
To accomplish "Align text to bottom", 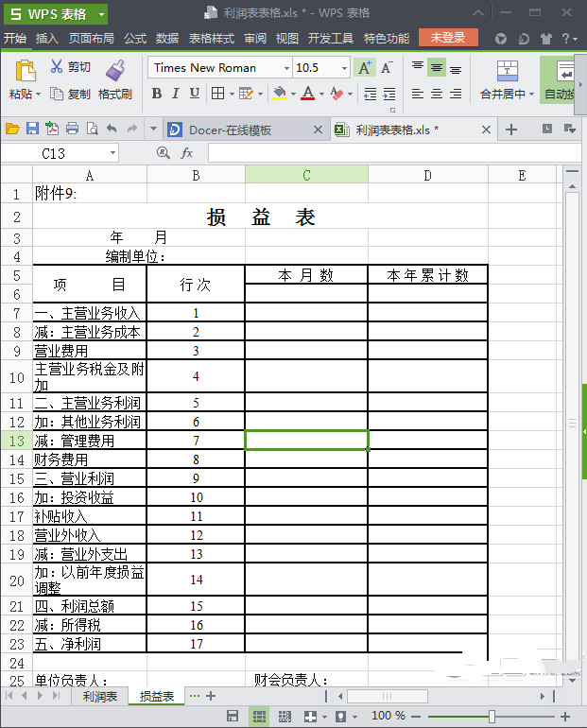I will (456, 70).
